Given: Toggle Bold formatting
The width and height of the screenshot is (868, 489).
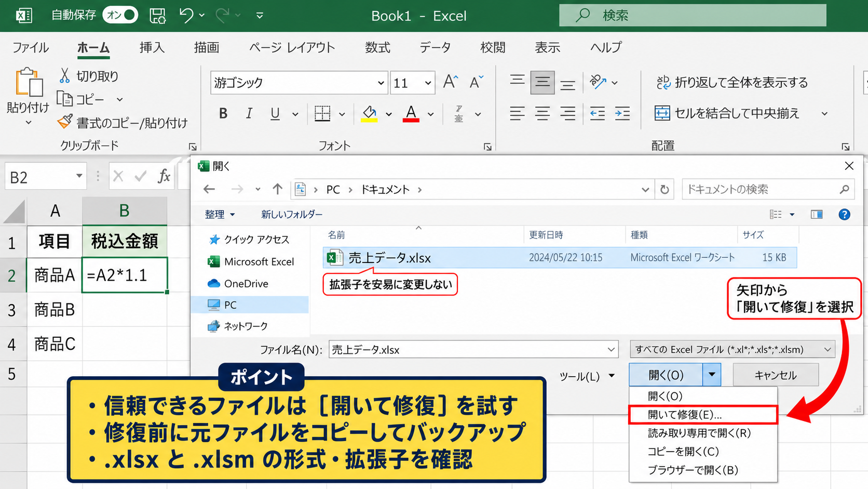Looking at the screenshot, I should [223, 113].
